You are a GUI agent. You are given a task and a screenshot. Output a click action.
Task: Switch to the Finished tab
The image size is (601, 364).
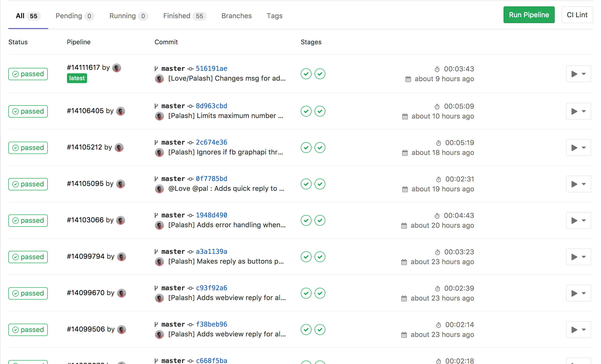pos(184,16)
